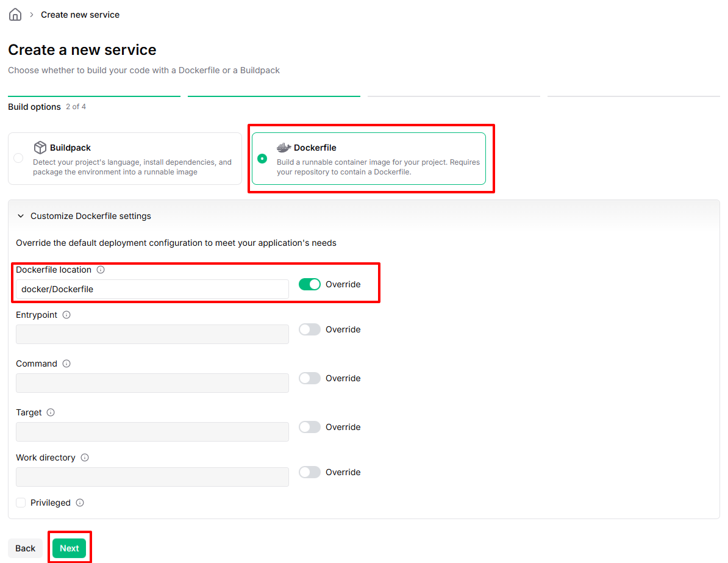Click info icon next to Entrypoint
728x563 pixels.
point(66,315)
